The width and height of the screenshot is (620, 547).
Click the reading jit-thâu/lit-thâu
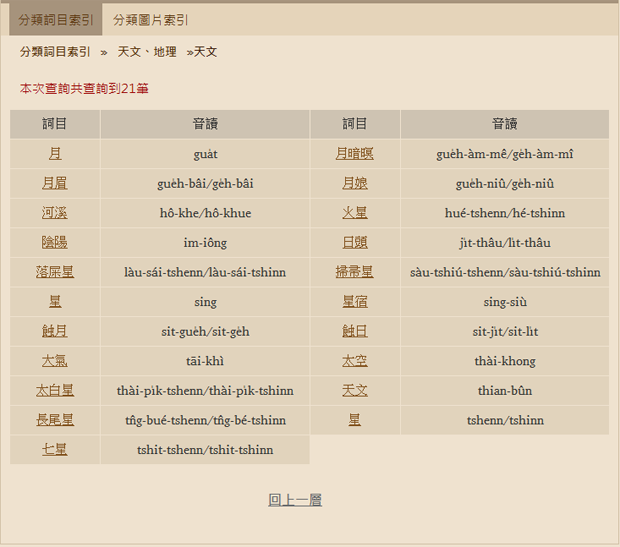(505, 243)
